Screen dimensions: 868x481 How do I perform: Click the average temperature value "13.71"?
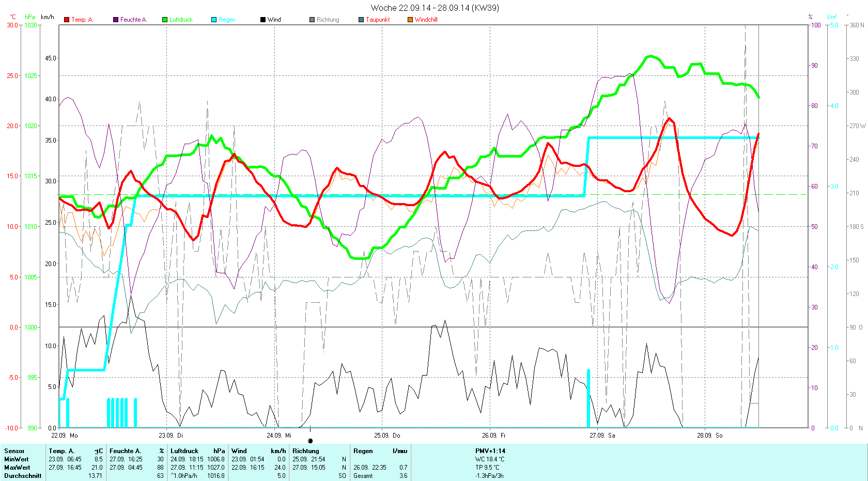[96, 476]
